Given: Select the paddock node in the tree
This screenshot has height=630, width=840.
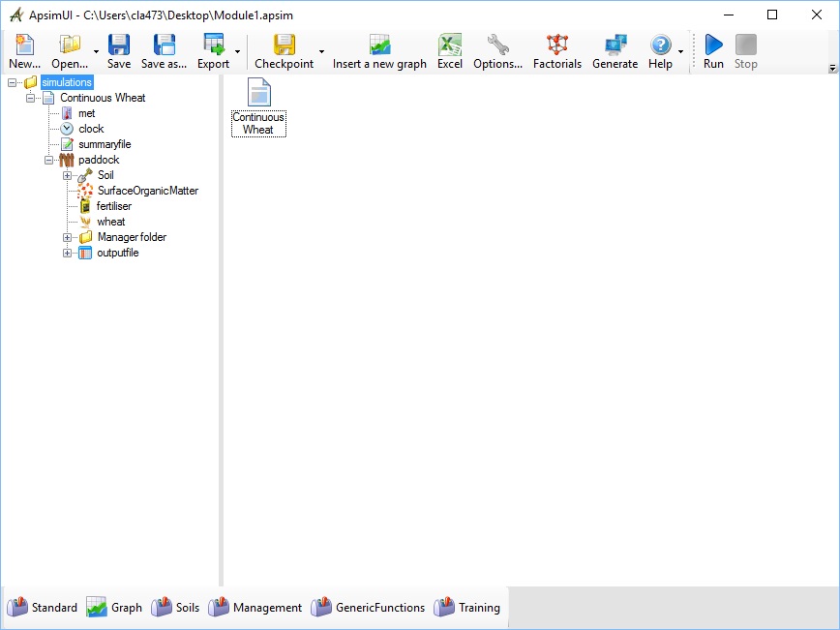Looking at the screenshot, I should [x=99, y=160].
